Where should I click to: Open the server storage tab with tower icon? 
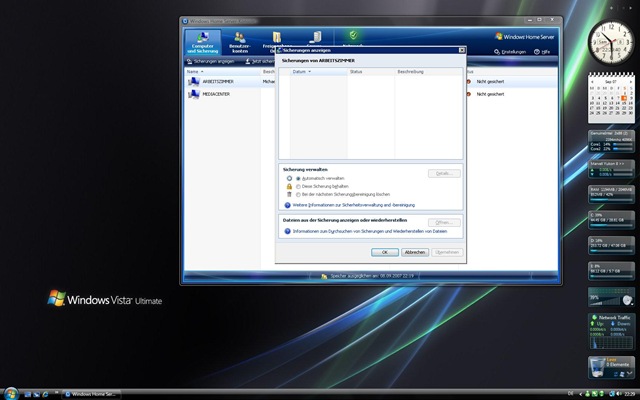[x=315, y=39]
